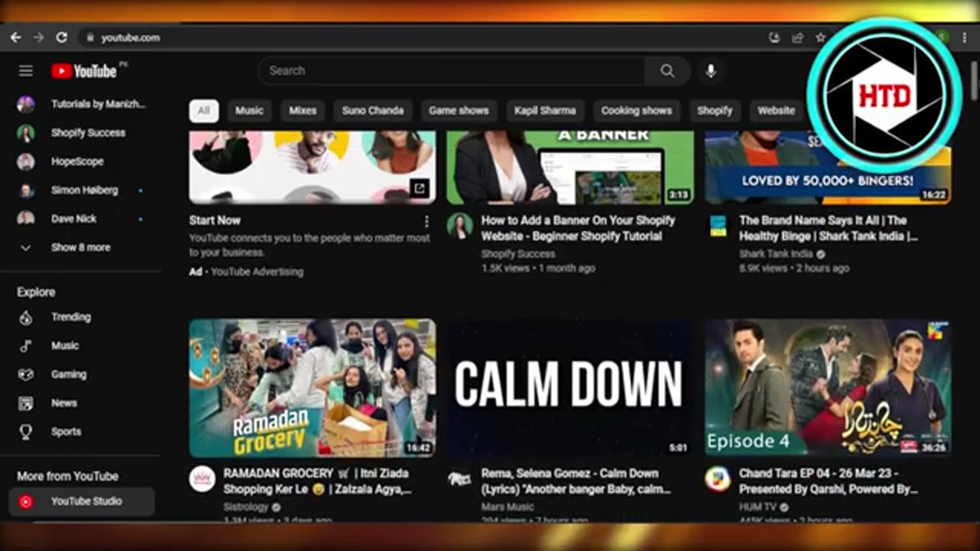Expand Show 8 more subscriptions
The image size is (980, 551).
81,248
